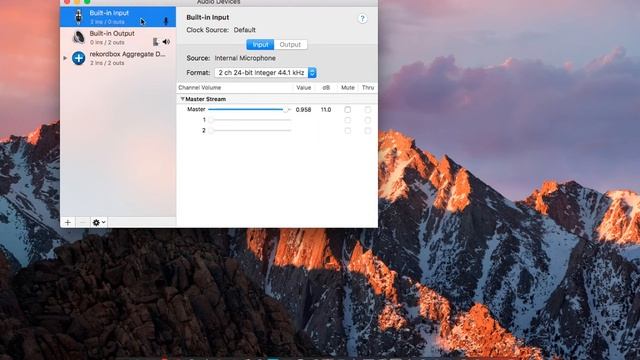Open the help question mark button
640x360 pixels.
coord(362,18)
